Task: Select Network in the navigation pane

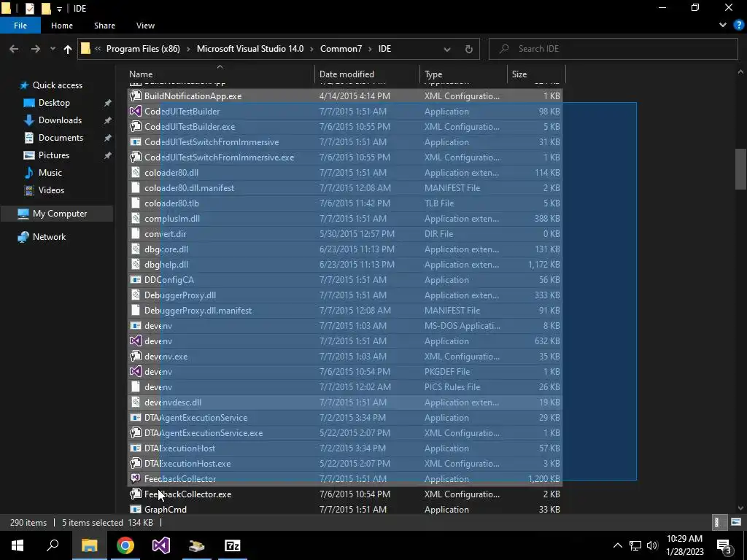Action: point(49,237)
